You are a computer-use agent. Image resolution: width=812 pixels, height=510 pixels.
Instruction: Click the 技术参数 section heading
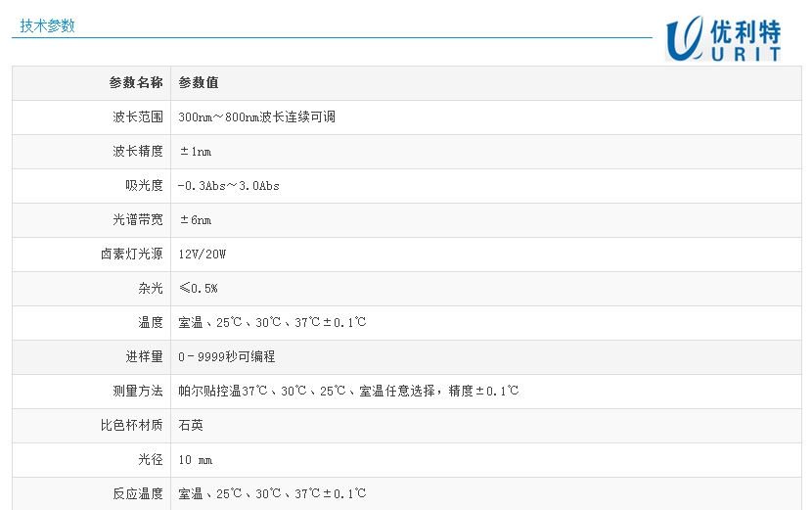47,26
